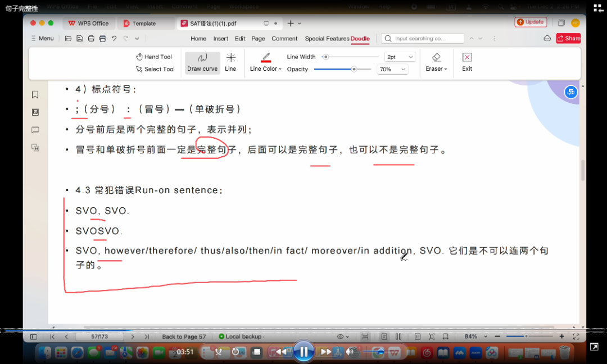Open the thumbnail panel in the sidebar
607x364 pixels.
point(35,112)
